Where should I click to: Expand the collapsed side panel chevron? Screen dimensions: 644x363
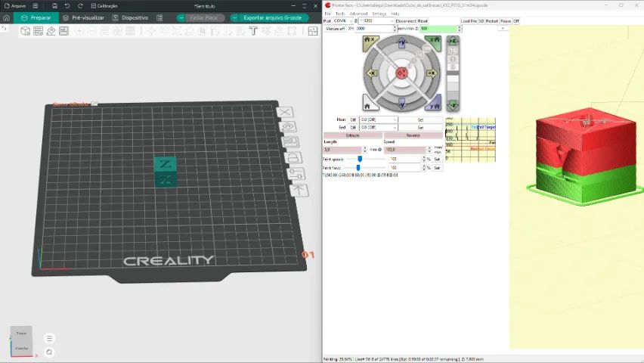point(4,29)
